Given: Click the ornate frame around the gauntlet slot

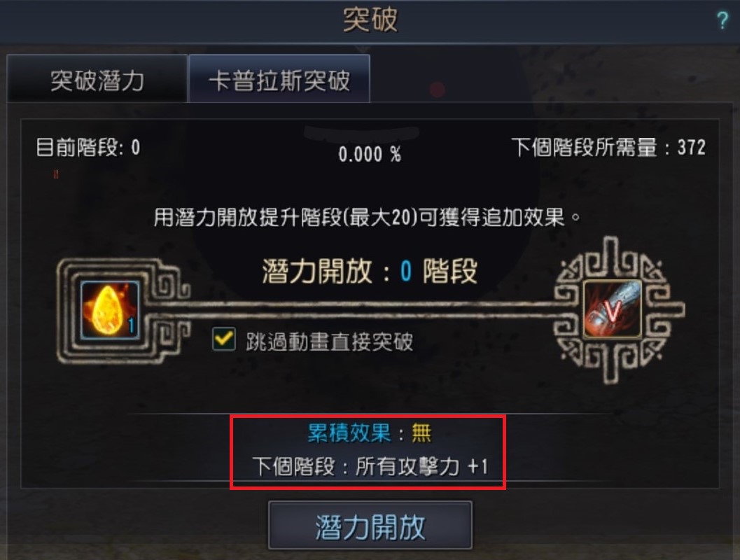Looking at the screenshot, I should [619, 309].
